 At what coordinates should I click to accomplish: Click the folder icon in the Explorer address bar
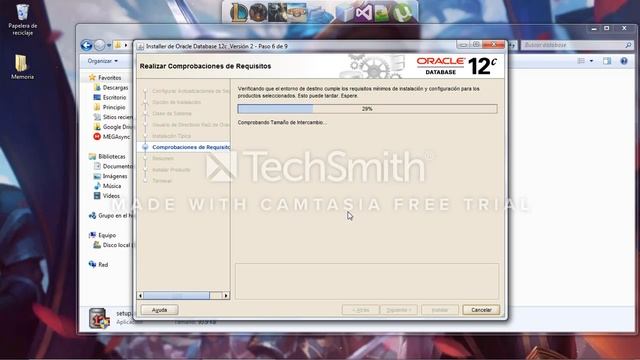point(118,45)
